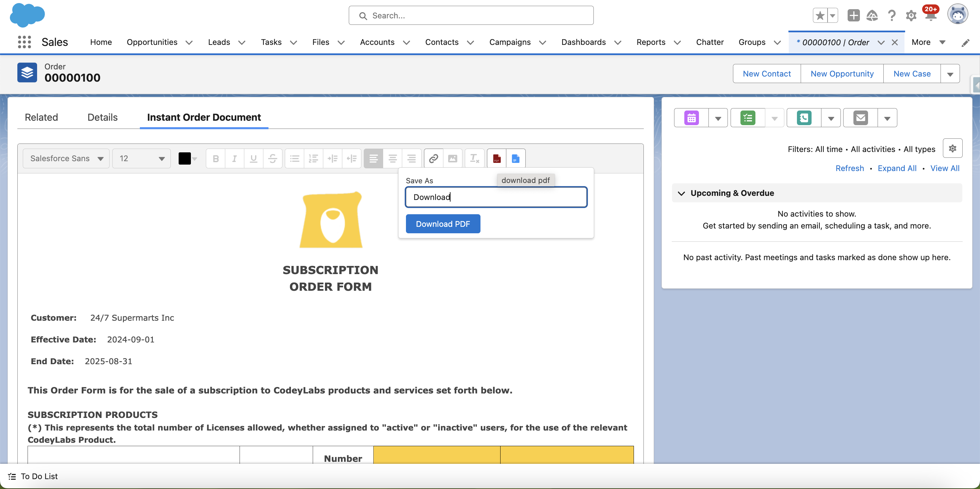980x489 pixels.
Task: Open the App Launcher grid
Action: pyautogui.click(x=24, y=42)
